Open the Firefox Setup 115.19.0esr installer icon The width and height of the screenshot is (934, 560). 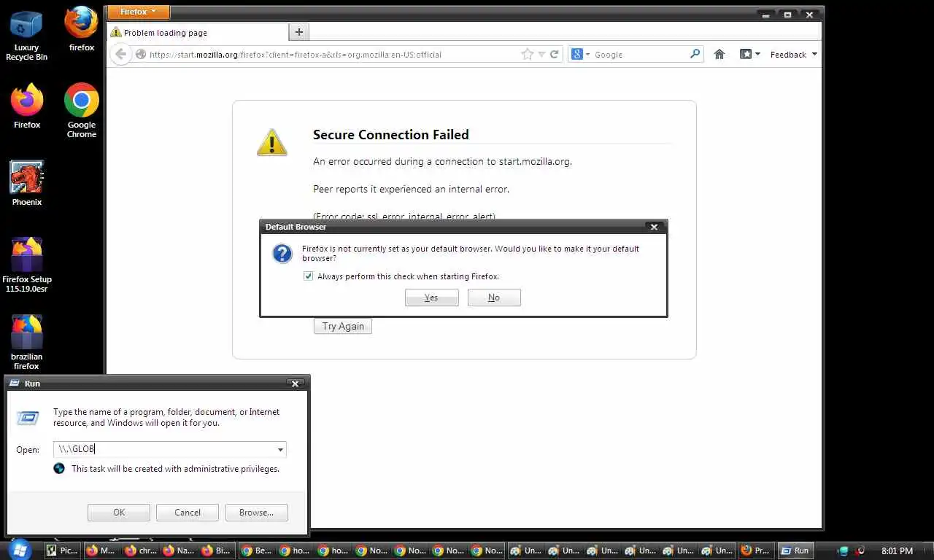[27, 265]
